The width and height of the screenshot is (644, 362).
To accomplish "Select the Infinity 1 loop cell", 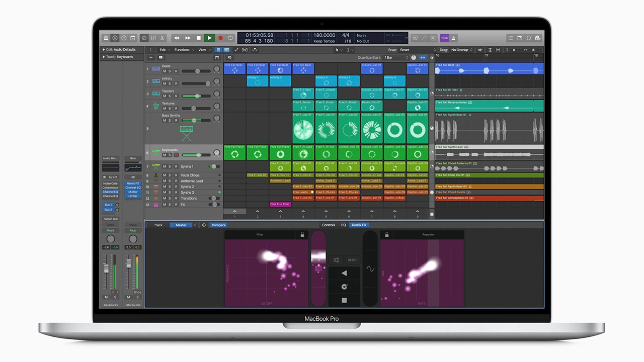I will pyautogui.click(x=258, y=81).
